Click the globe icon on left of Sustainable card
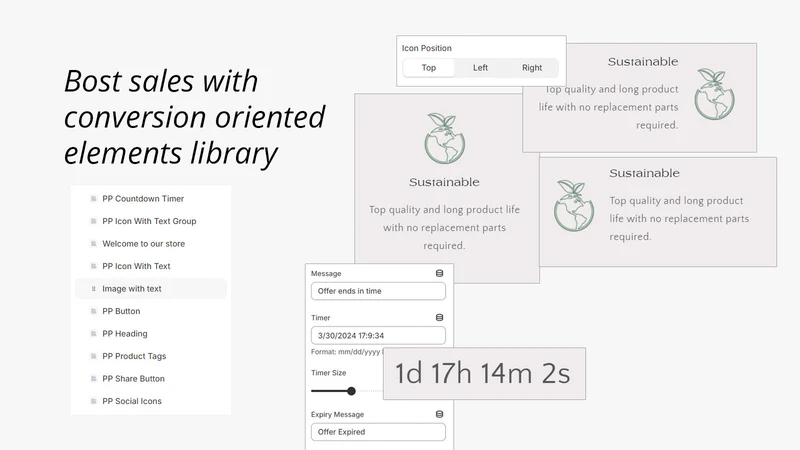This screenshot has height=450, width=800. click(x=574, y=206)
